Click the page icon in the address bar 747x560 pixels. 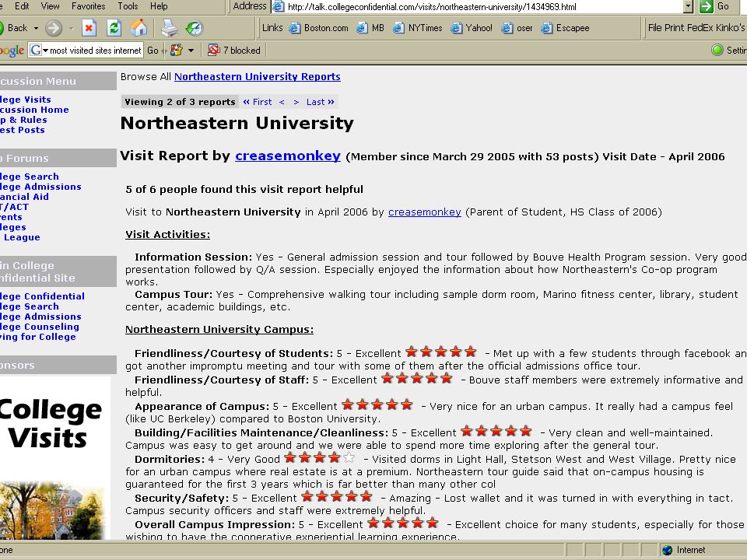[x=279, y=7]
